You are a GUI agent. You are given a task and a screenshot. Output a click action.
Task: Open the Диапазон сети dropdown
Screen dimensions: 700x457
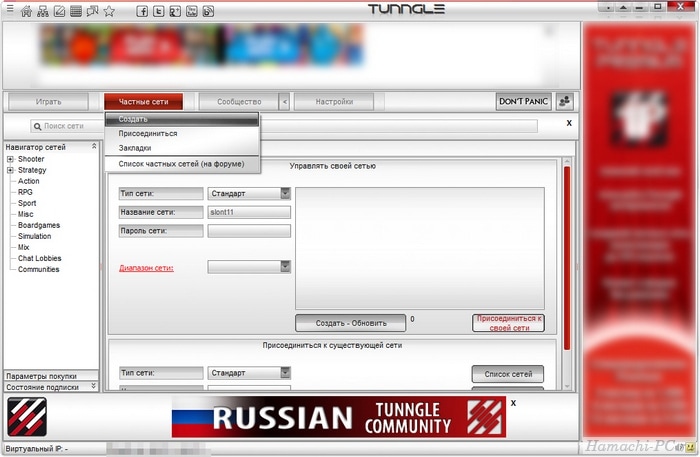coord(249,267)
